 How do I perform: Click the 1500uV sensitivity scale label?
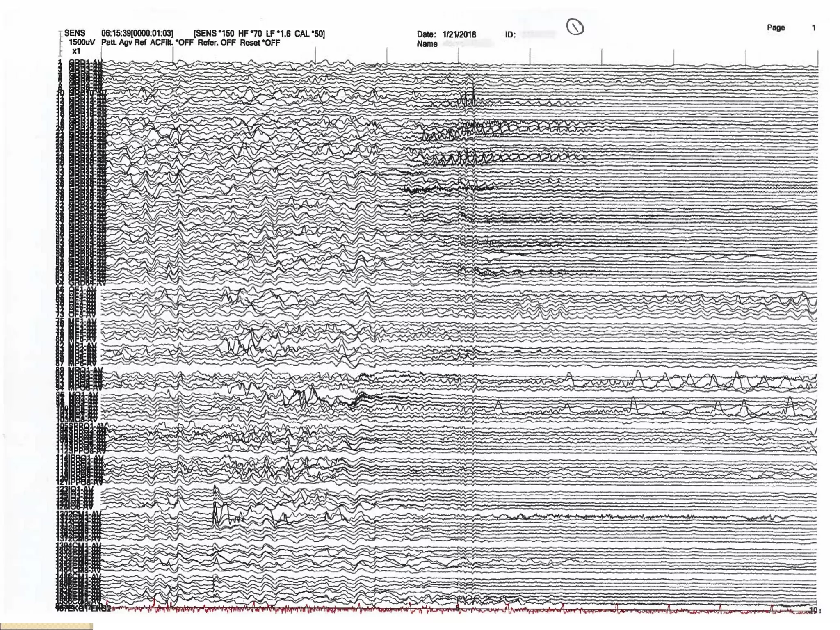(x=82, y=42)
